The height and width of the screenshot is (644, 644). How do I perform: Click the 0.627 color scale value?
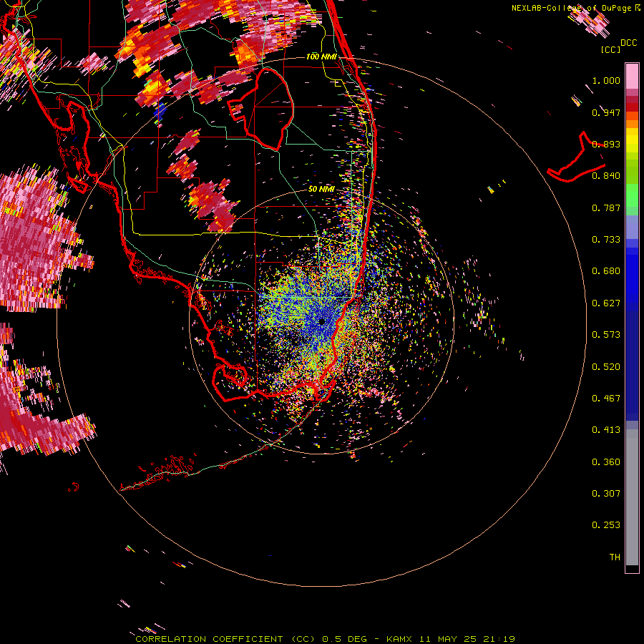coord(606,303)
